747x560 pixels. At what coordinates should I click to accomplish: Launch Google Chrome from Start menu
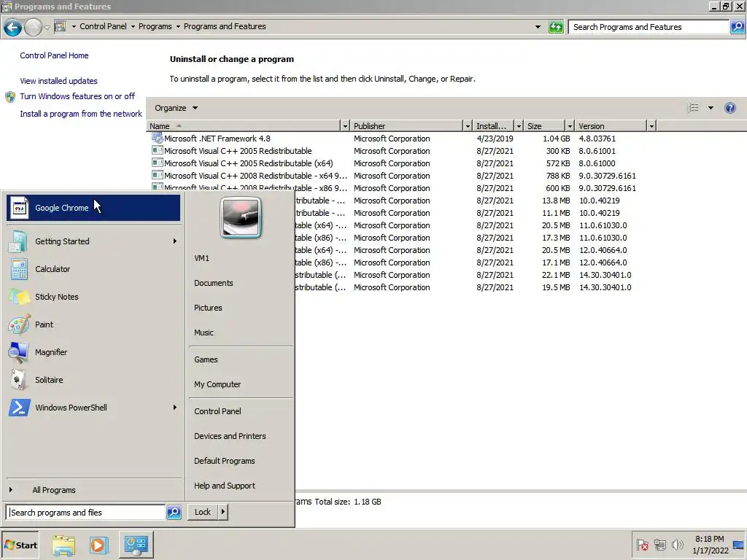tap(93, 208)
